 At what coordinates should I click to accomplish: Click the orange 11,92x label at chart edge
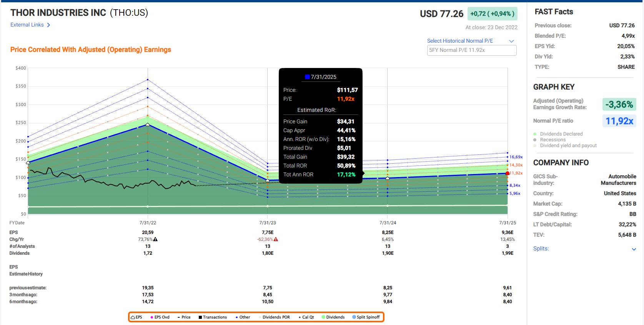coord(516,173)
